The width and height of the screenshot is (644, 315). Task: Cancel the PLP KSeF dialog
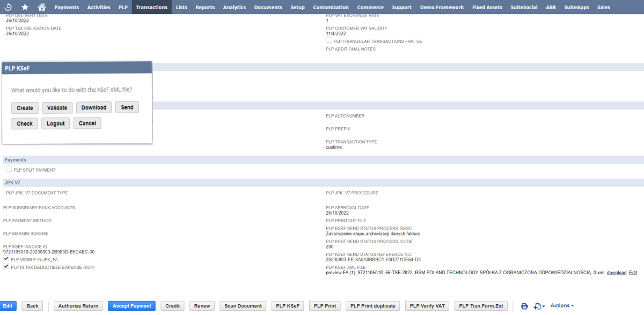coord(87,123)
